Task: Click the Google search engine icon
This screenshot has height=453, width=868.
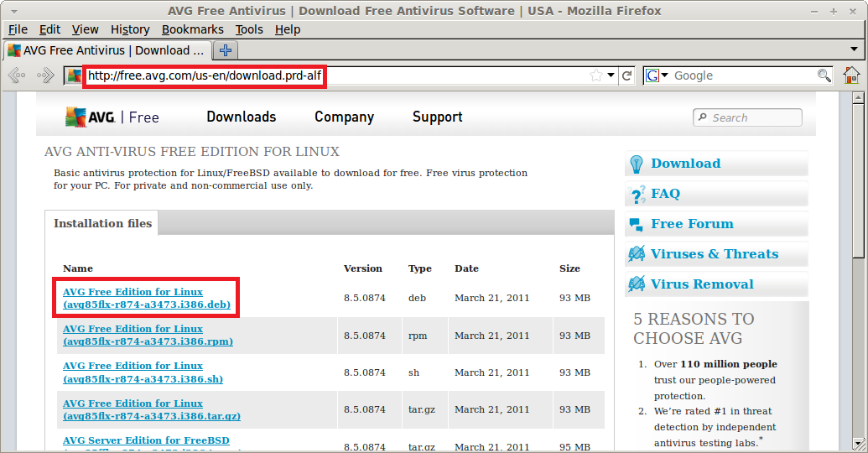Action: 652,75
